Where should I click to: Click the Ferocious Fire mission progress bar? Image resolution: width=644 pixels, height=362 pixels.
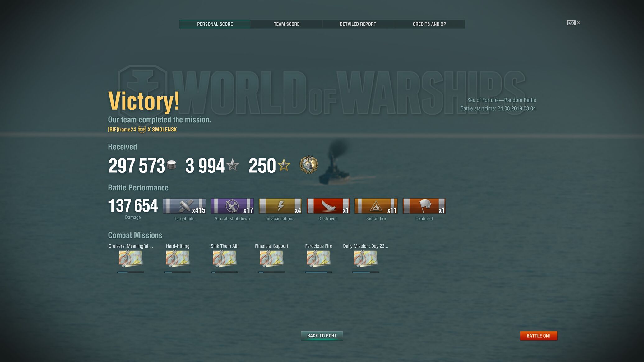click(318, 272)
